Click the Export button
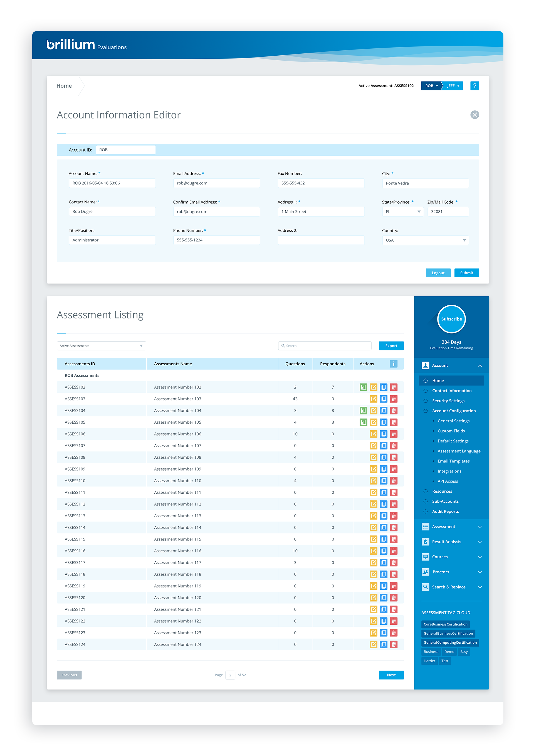This screenshot has width=534, height=756. [391, 346]
